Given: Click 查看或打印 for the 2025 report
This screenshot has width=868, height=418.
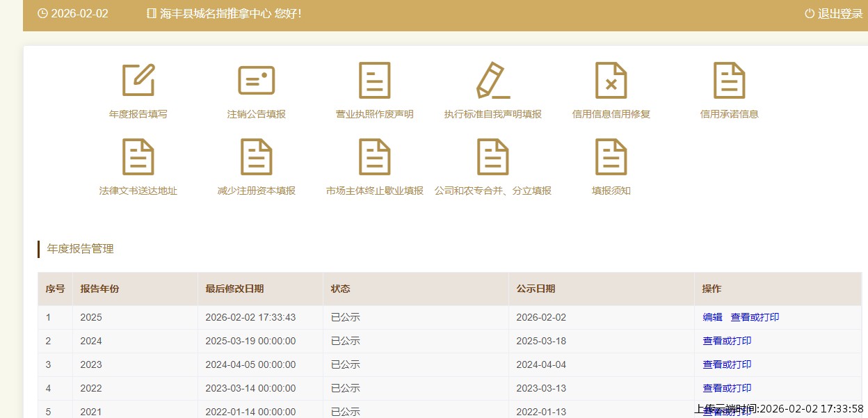Looking at the screenshot, I should [x=755, y=317].
